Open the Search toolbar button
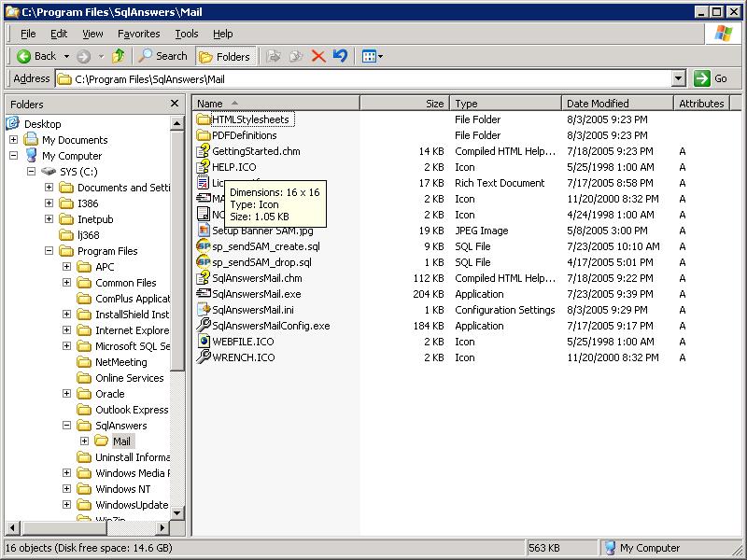Image resolution: width=747 pixels, height=560 pixels. coord(163,56)
